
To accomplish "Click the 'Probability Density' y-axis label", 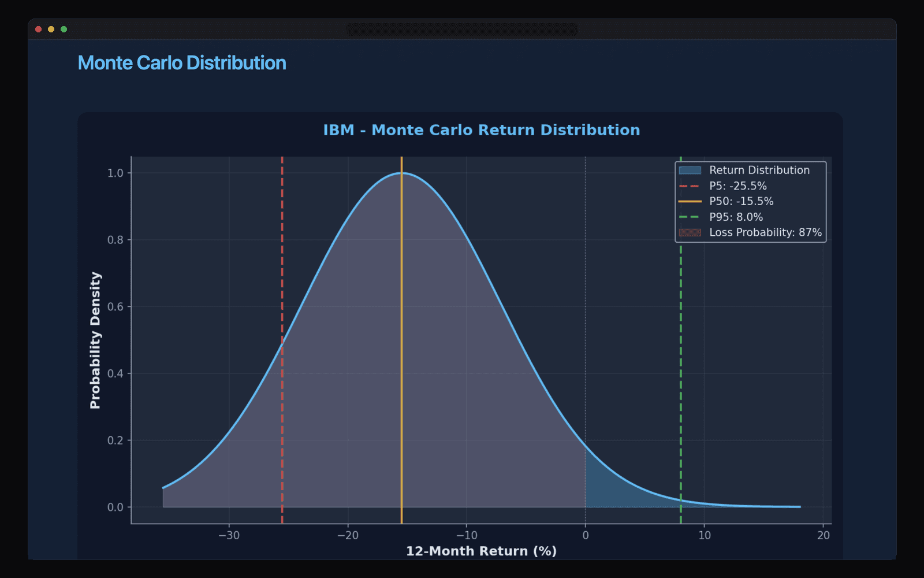I will 95,340.
